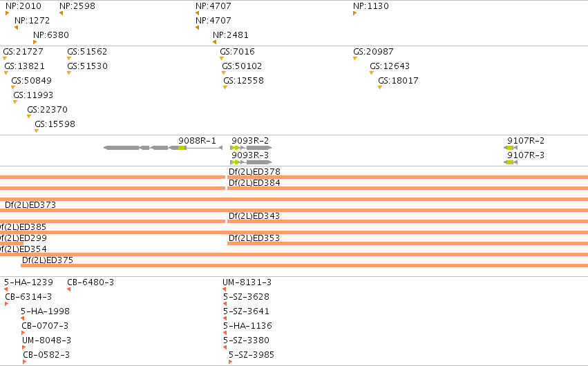This screenshot has height=366, width=588.
Task: Select the 5-SZ-3380 insertion label
Action: pos(247,340)
